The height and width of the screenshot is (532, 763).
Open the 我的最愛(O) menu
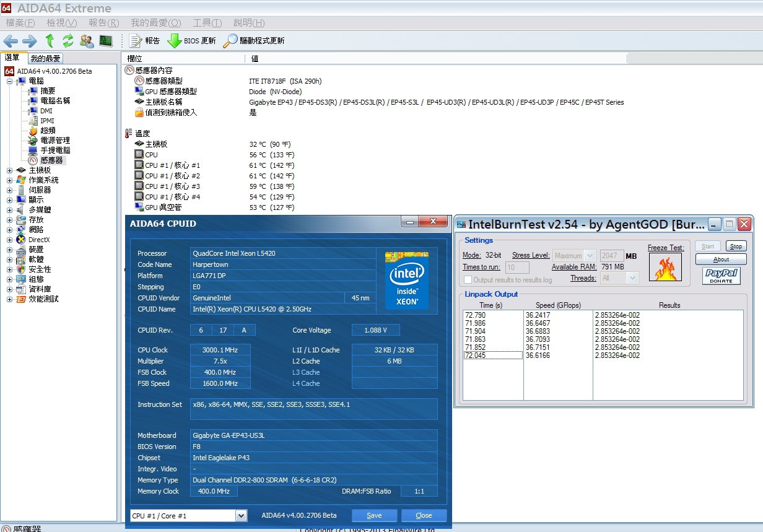pos(155,23)
